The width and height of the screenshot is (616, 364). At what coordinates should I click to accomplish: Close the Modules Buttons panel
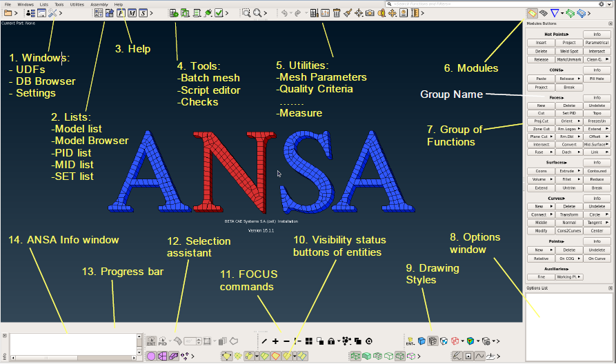pos(610,23)
